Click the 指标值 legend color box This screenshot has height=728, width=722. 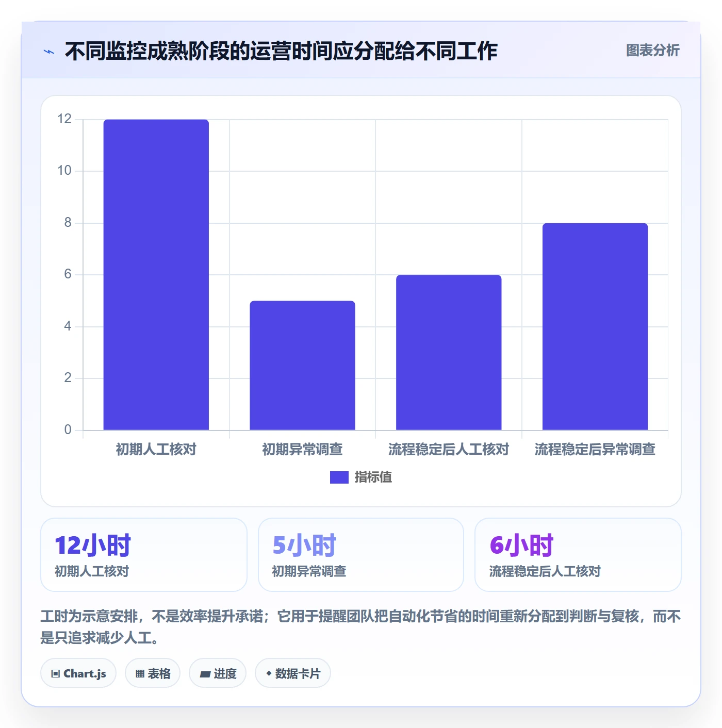339,477
